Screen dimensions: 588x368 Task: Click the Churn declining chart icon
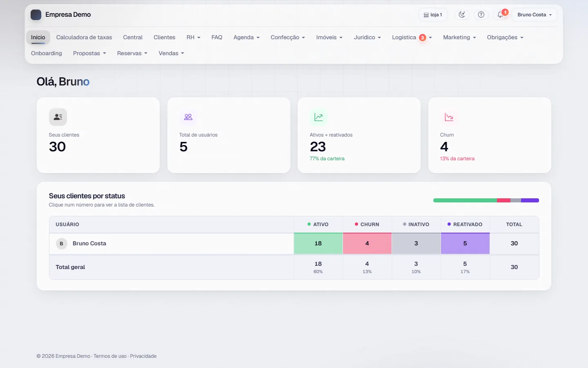pyautogui.click(x=449, y=117)
